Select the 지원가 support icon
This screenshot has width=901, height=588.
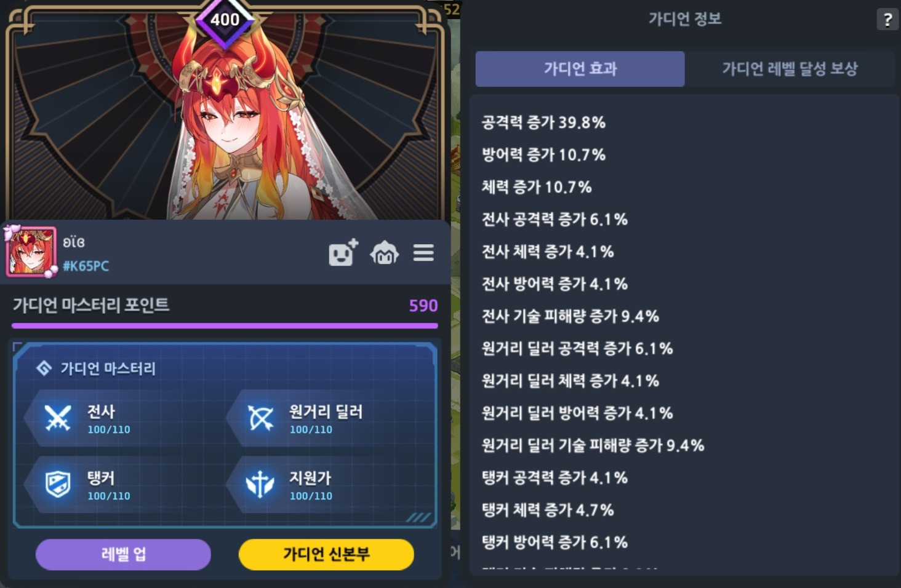pos(260,485)
